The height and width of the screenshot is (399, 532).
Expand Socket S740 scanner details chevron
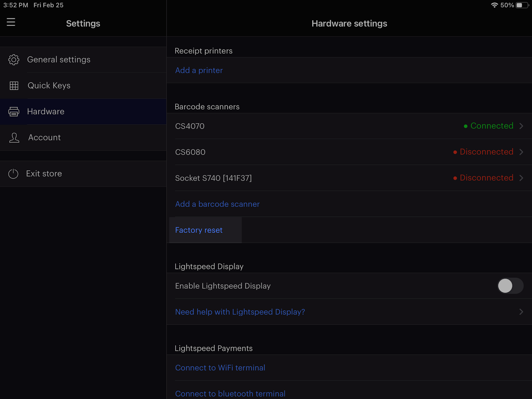pyautogui.click(x=521, y=178)
